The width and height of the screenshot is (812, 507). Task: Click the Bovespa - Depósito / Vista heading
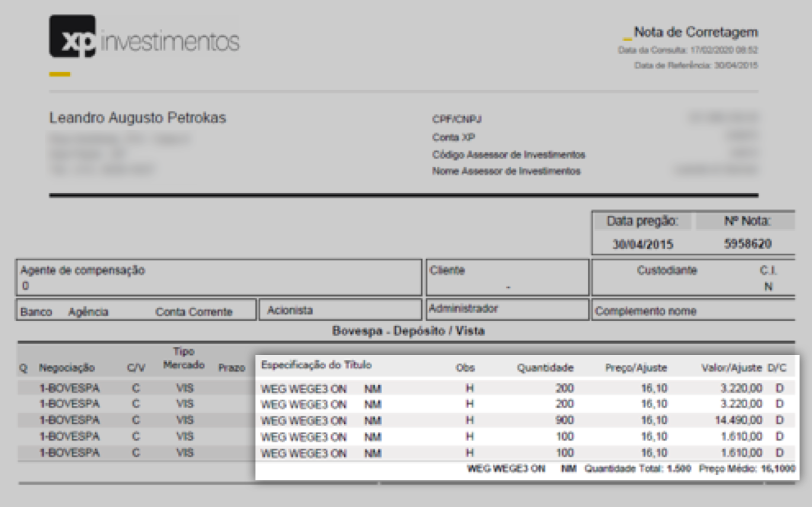408,331
